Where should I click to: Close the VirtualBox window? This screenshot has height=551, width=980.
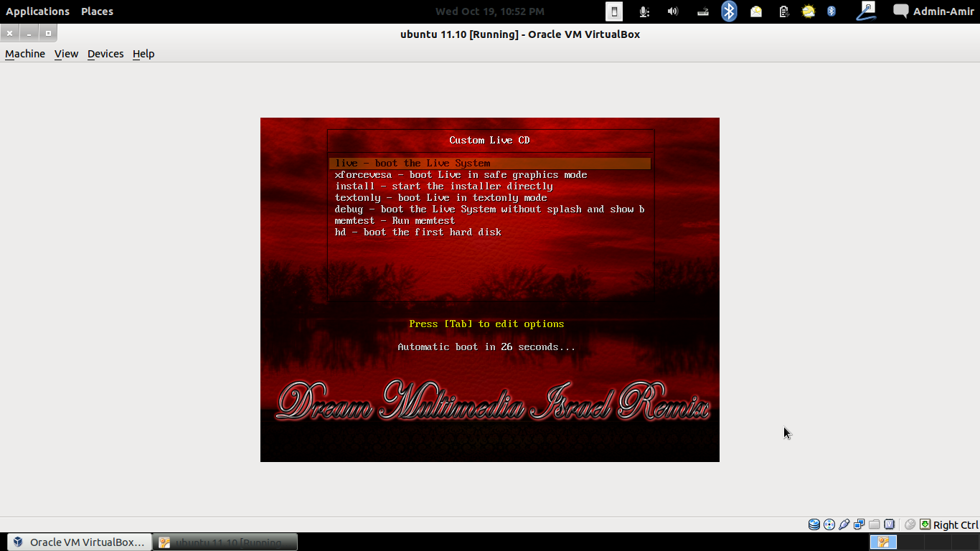pos(9,33)
